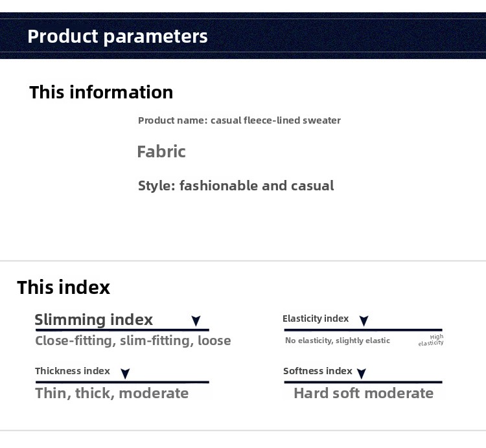Click the Elasticity index scale bar
The image size is (486, 448).
point(363,330)
